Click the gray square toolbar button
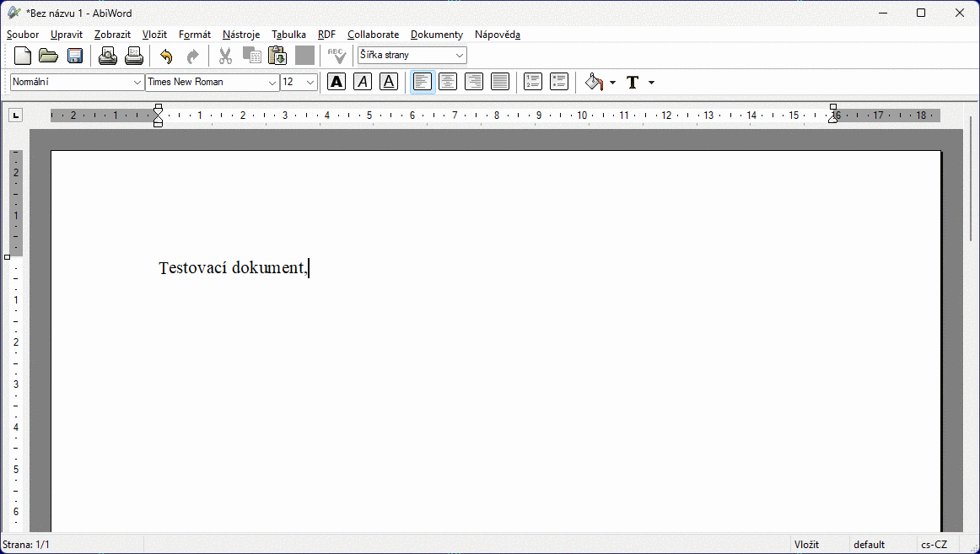This screenshot has height=554, width=980. (x=304, y=56)
